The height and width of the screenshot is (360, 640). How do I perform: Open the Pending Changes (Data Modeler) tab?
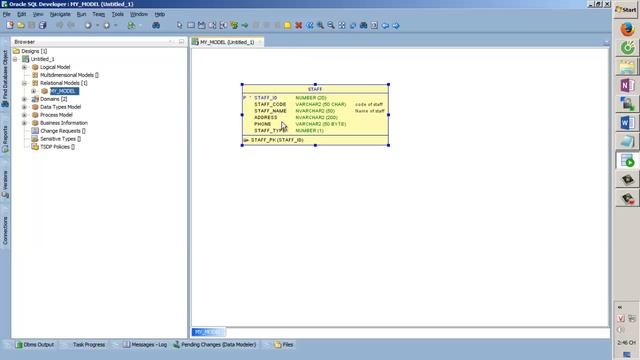tap(215, 345)
